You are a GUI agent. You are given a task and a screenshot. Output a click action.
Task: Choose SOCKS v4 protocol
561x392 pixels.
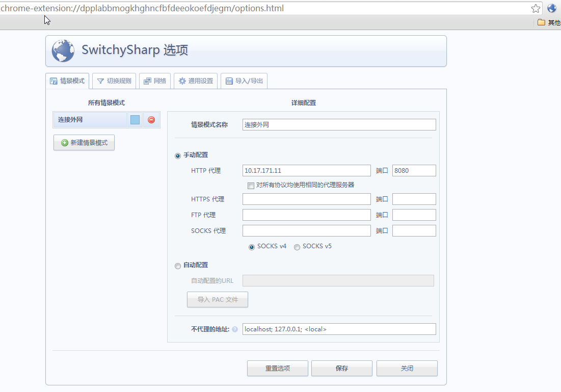[252, 247]
